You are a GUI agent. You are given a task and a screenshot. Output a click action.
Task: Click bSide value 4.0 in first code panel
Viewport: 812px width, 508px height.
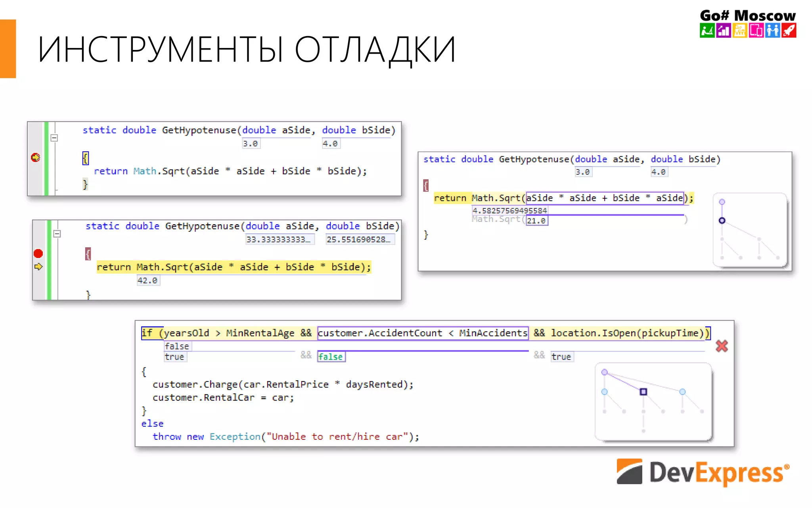pos(330,144)
